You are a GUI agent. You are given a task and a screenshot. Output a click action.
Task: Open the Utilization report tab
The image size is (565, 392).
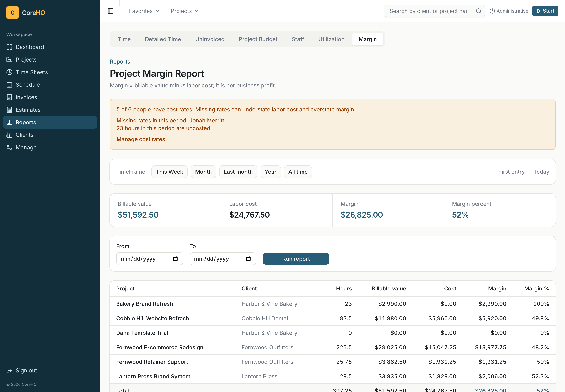pos(331,39)
